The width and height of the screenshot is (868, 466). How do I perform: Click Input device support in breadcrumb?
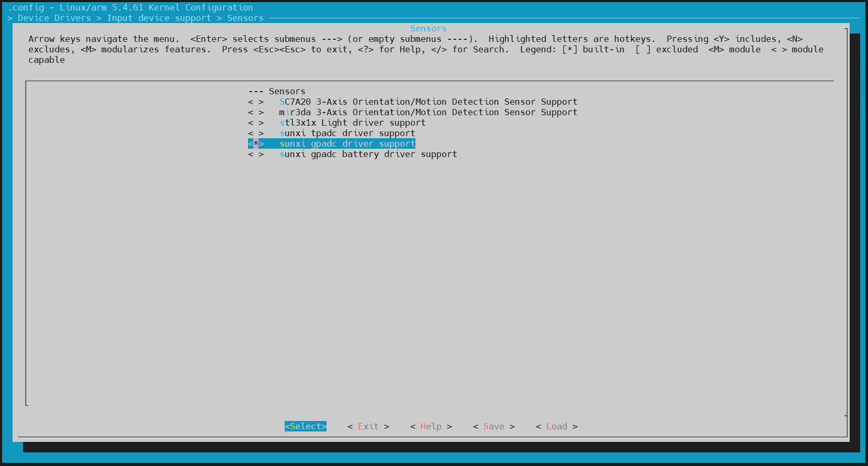coord(159,18)
